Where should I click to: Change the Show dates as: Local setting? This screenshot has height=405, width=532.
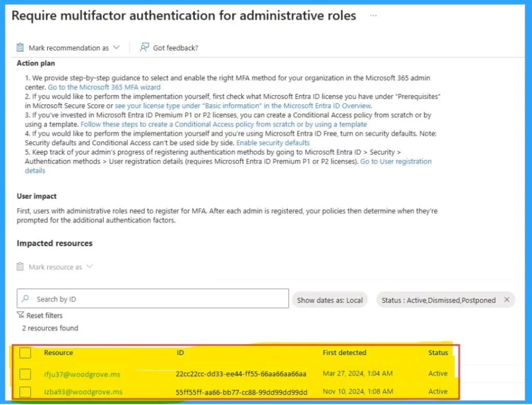tap(330, 300)
